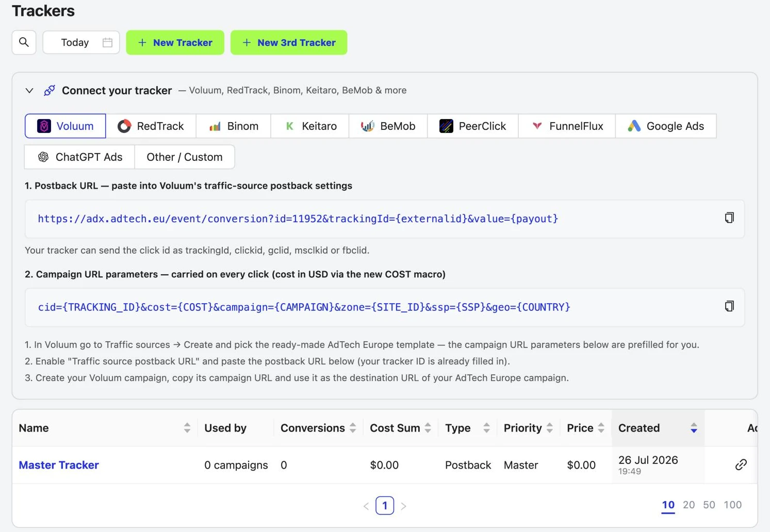Image resolution: width=770 pixels, height=532 pixels.
Task: Select the Voluum tab
Action: click(x=65, y=126)
